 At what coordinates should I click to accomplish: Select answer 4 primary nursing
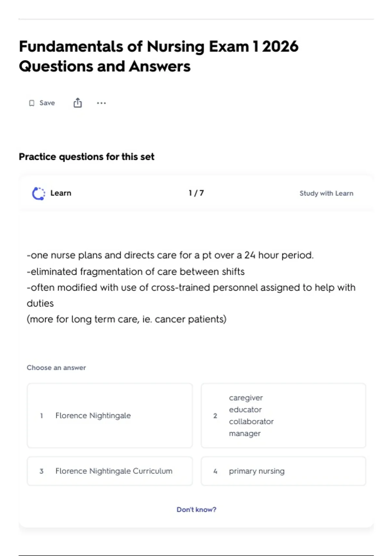pos(284,471)
